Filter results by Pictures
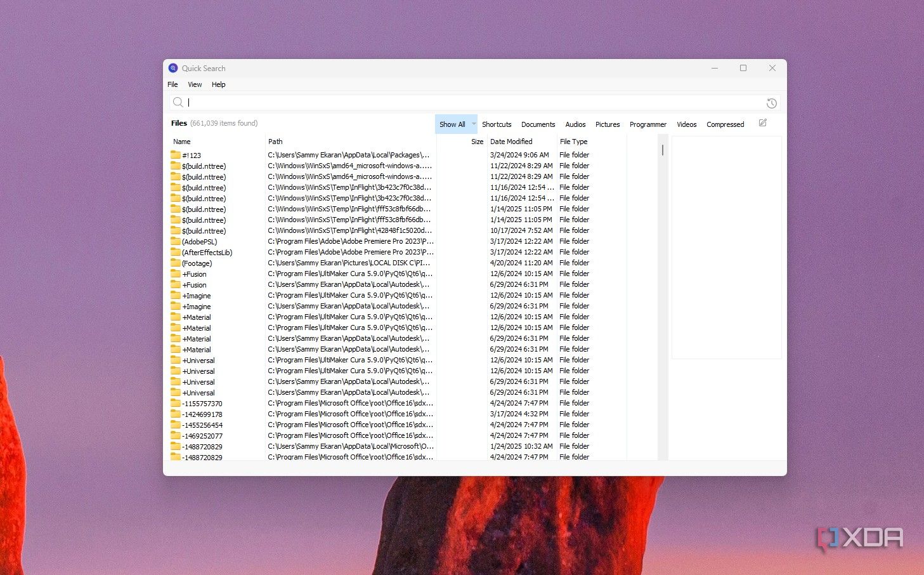The image size is (924, 575). click(x=608, y=124)
